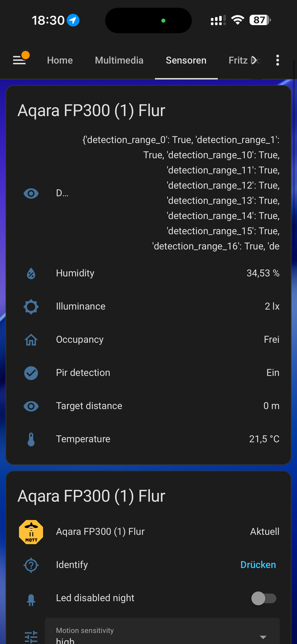
Task: Switch to the Home tab
Action: pos(60,60)
